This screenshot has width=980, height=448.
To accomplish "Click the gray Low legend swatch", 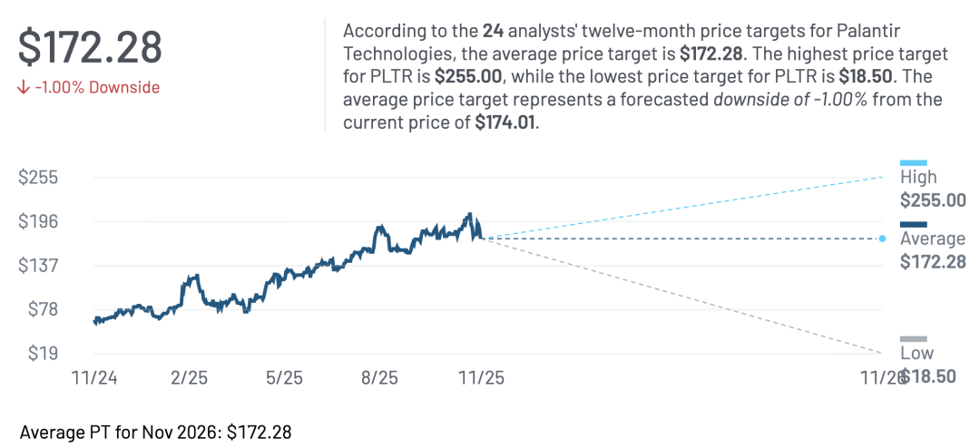I will tap(913, 339).
